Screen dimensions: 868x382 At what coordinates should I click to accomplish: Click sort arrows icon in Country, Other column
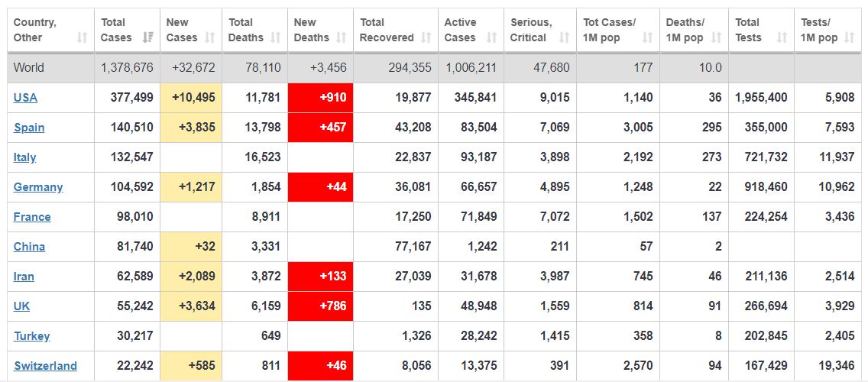tap(83, 37)
